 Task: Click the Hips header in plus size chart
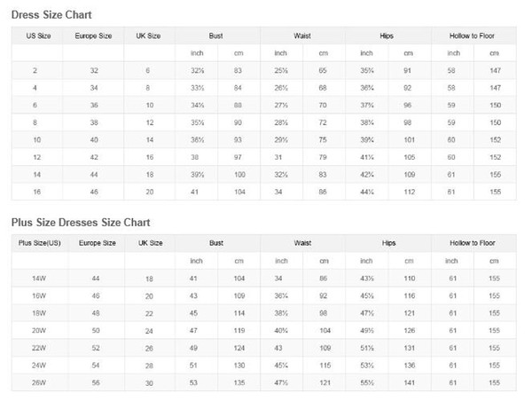click(389, 243)
